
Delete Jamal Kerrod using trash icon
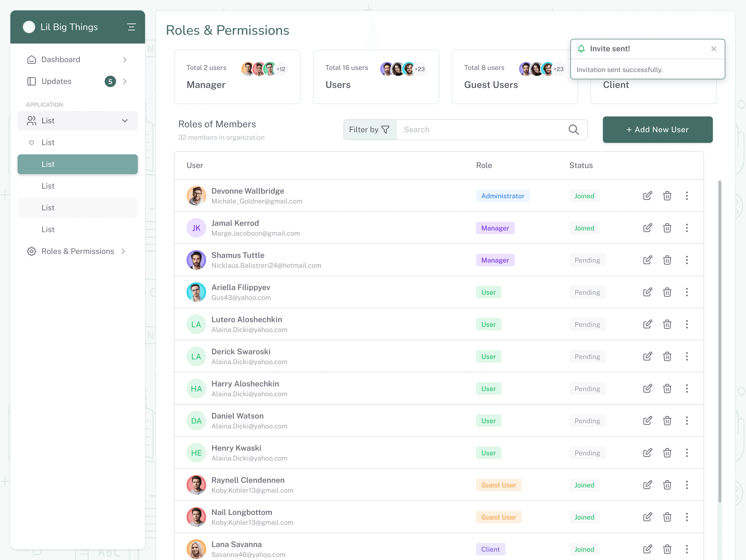(667, 228)
